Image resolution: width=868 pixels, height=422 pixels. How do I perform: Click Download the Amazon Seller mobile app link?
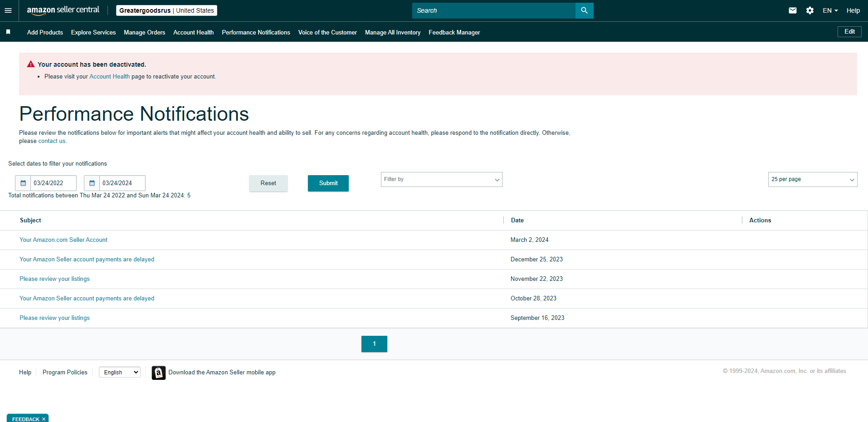tap(222, 372)
